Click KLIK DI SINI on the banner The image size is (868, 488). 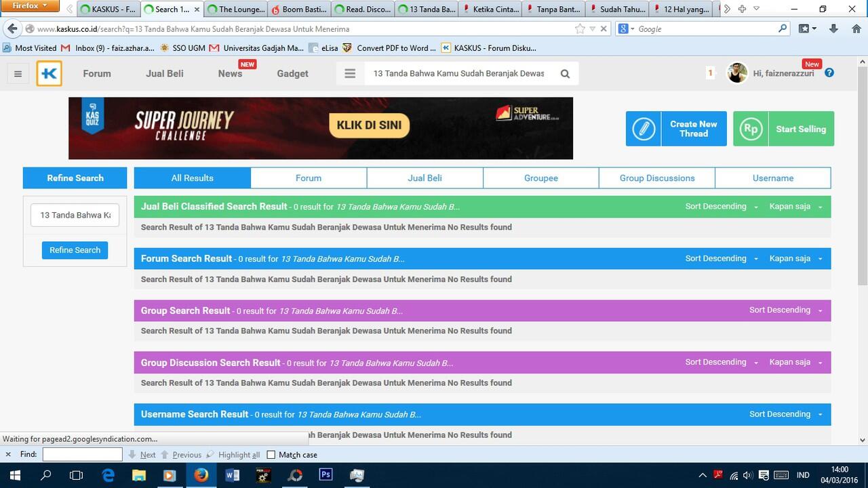click(x=369, y=125)
